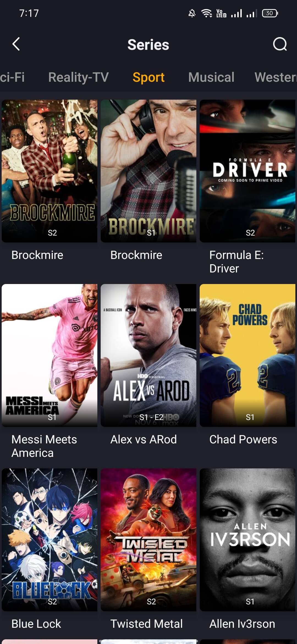
Task: Open the search magnifier icon
Action: (x=280, y=44)
